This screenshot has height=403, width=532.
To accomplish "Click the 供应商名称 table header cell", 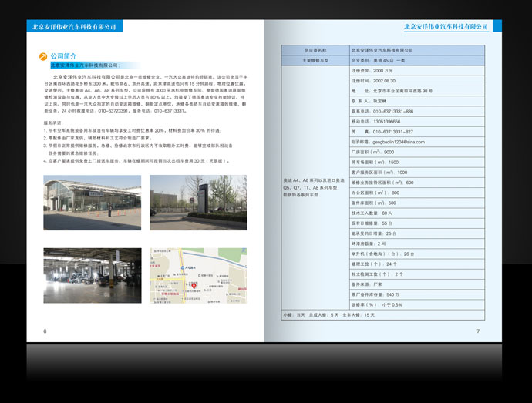I will (315, 50).
